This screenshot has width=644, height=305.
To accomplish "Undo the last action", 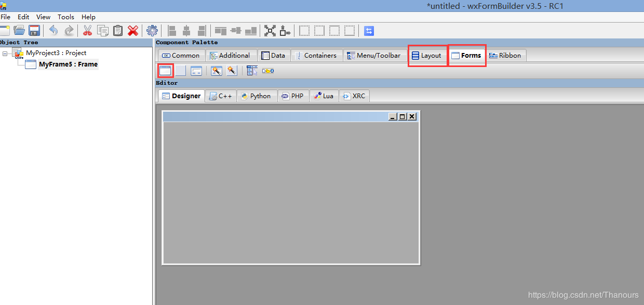I will [x=53, y=31].
